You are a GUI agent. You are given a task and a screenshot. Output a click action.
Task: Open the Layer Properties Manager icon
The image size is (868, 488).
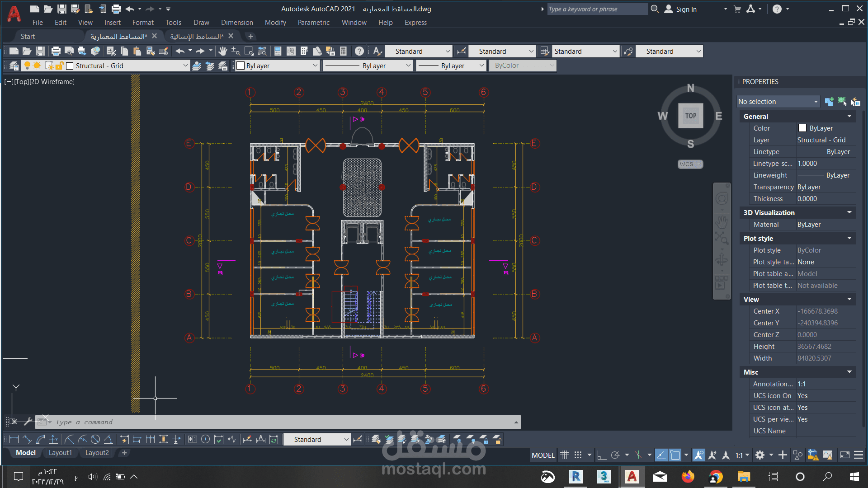pos(14,66)
